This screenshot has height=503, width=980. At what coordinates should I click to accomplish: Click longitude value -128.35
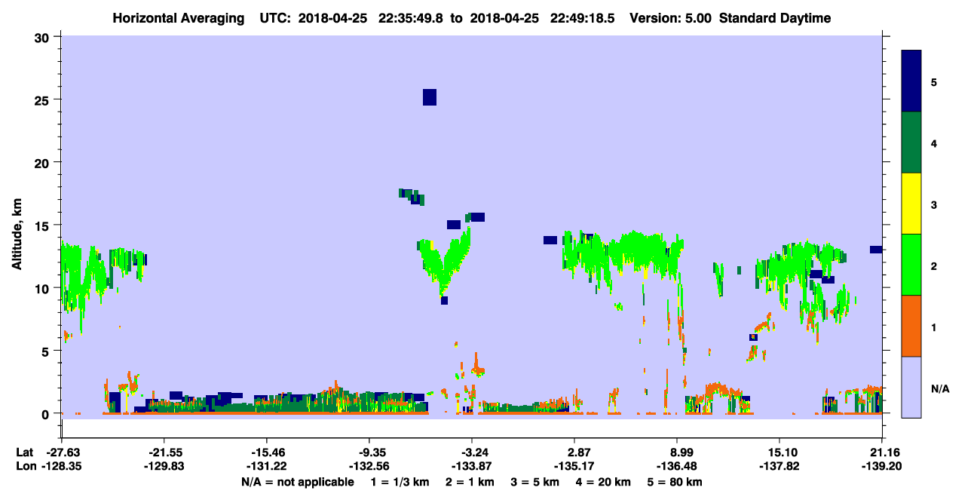coord(62,466)
